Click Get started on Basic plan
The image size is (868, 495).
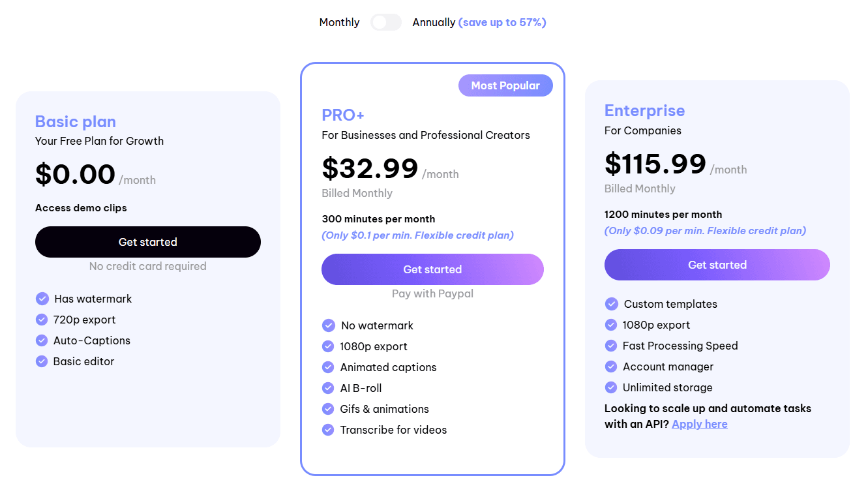tap(148, 242)
